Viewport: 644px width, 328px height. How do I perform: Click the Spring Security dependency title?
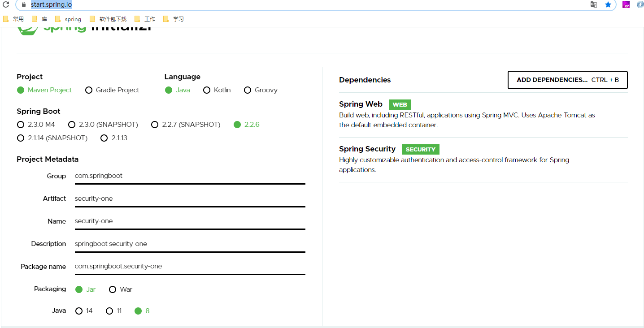pyautogui.click(x=367, y=149)
